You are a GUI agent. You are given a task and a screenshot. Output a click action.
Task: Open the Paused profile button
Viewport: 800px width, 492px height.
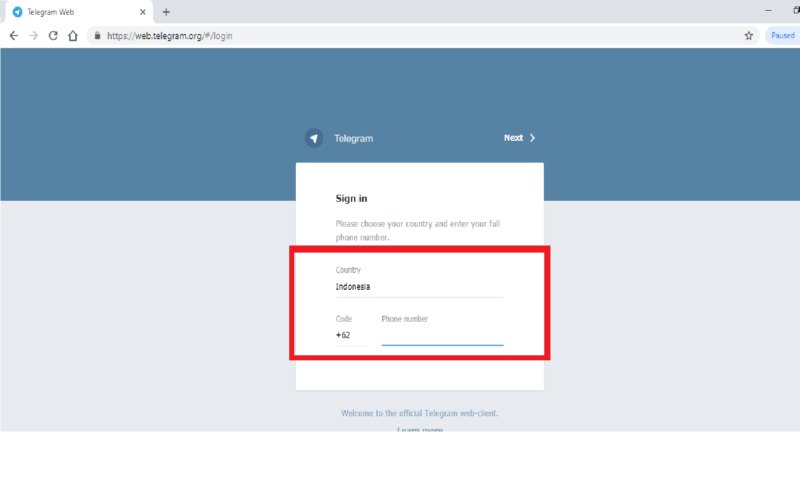pyautogui.click(x=783, y=36)
